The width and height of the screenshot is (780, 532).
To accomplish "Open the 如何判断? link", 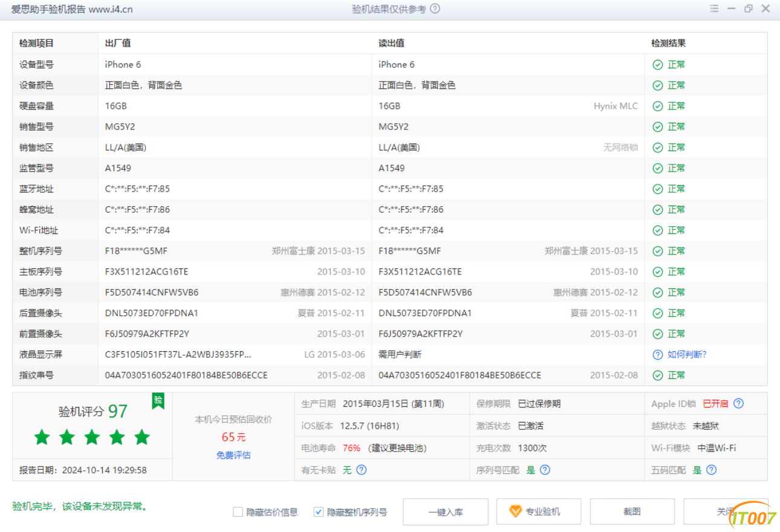I will tap(687, 355).
